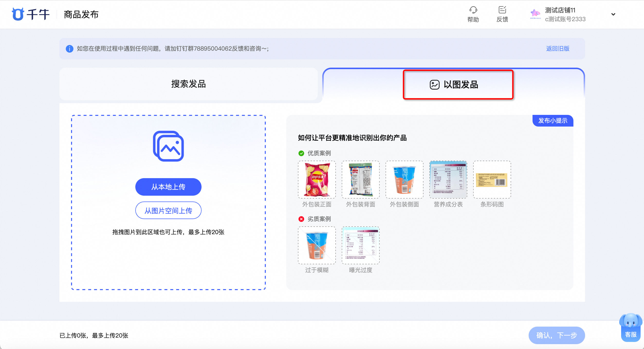The height and width of the screenshot is (349, 644).
Task: Click the red cross icon beside 劣质案例
Action: [x=301, y=219]
